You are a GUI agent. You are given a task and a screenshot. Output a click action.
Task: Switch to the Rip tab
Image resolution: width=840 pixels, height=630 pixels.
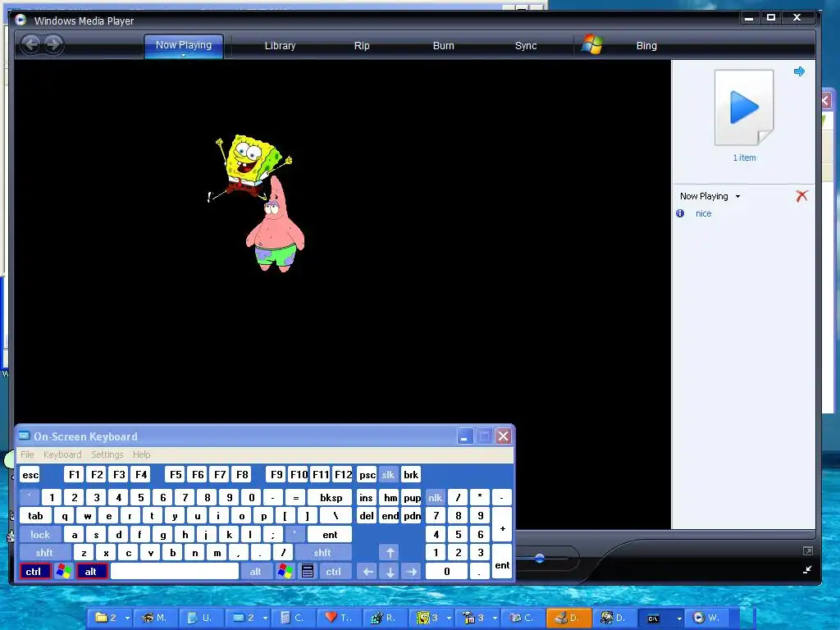point(362,46)
